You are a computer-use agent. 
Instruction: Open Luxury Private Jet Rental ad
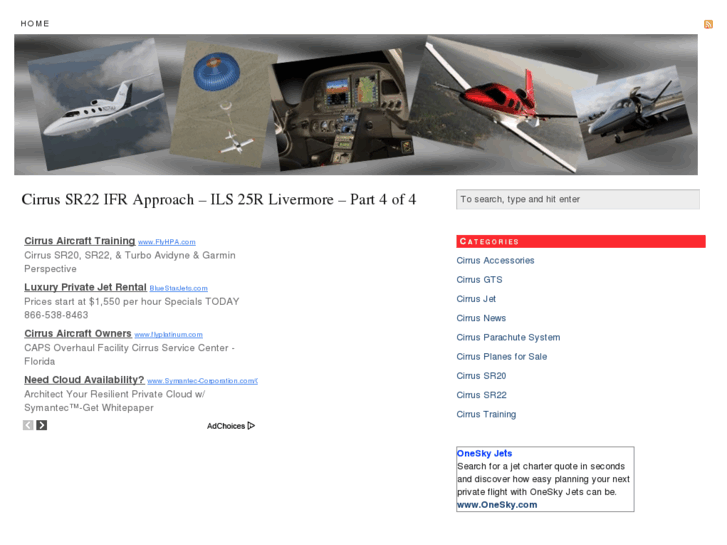coord(85,287)
